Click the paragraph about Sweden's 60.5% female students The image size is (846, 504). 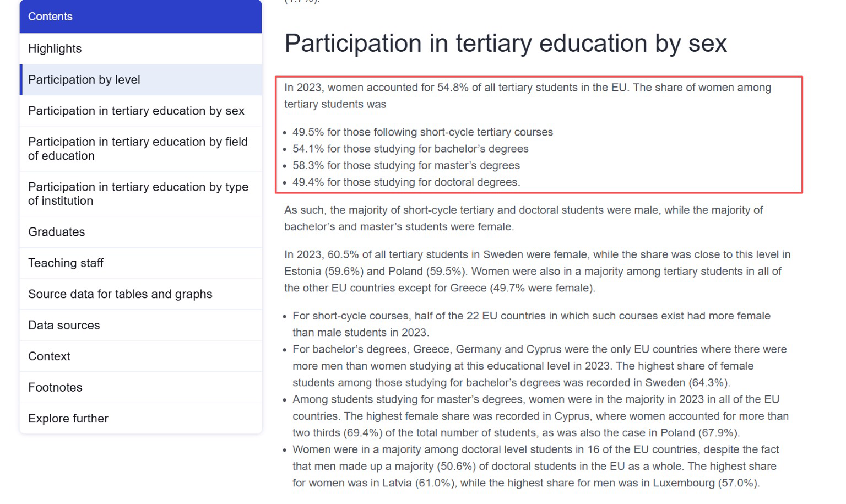(537, 271)
